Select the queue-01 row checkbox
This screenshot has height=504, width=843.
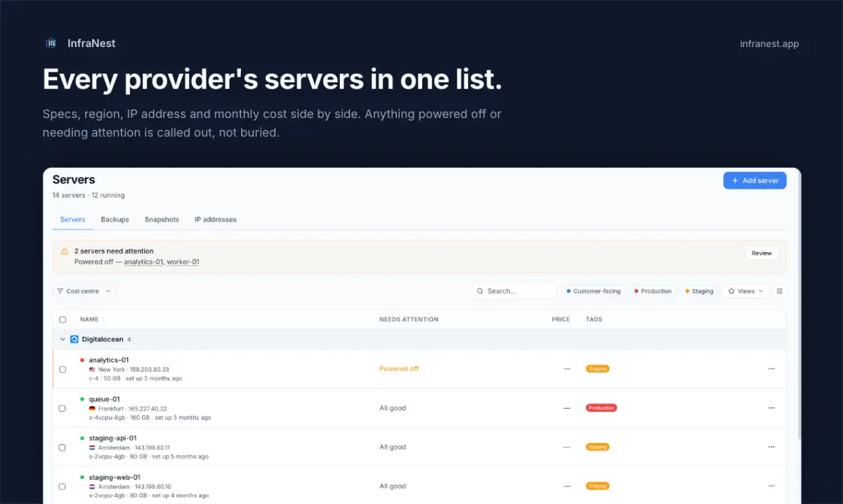[x=63, y=408]
